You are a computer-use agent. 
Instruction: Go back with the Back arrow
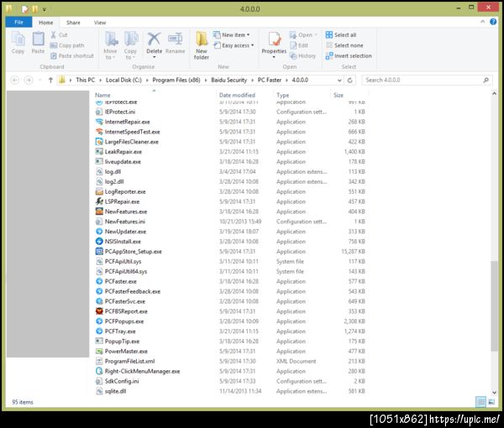[15, 80]
